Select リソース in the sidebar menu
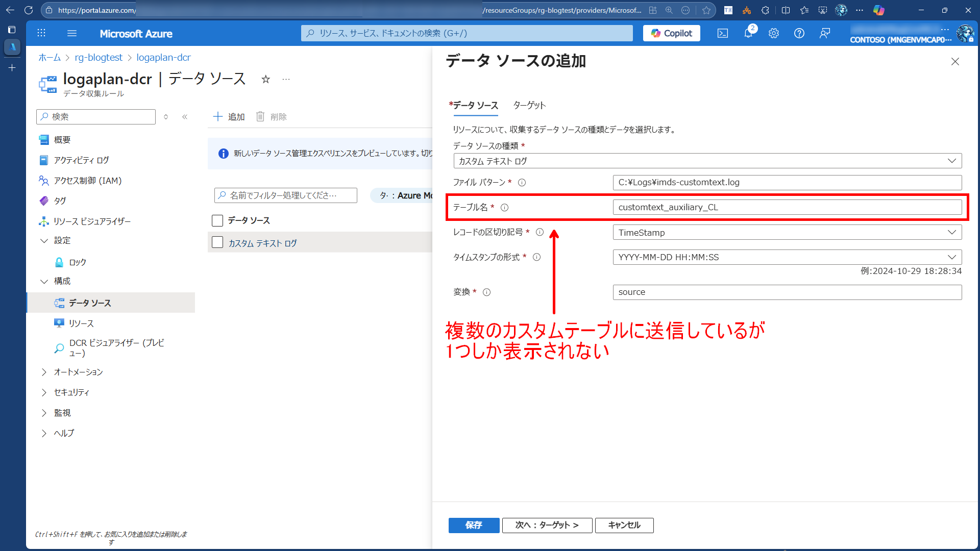Image resolution: width=980 pixels, height=551 pixels. [x=81, y=323]
